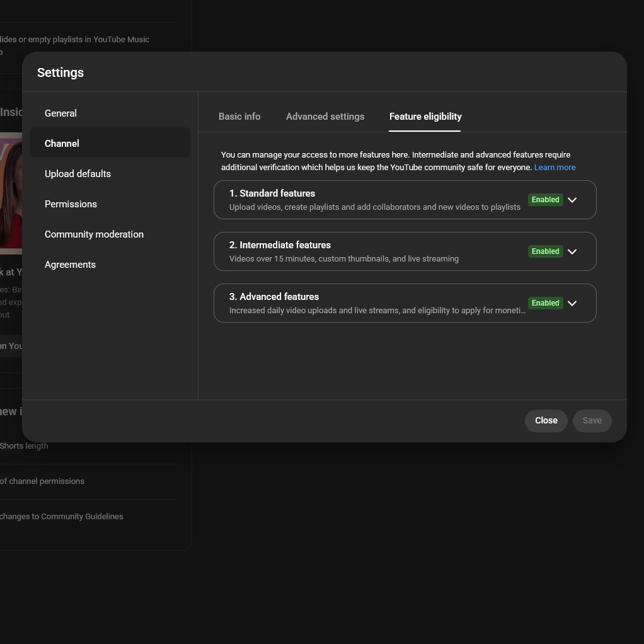644x644 pixels.
Task: Open the Community Guidelines changes news item
Action: tap(61, 517)
